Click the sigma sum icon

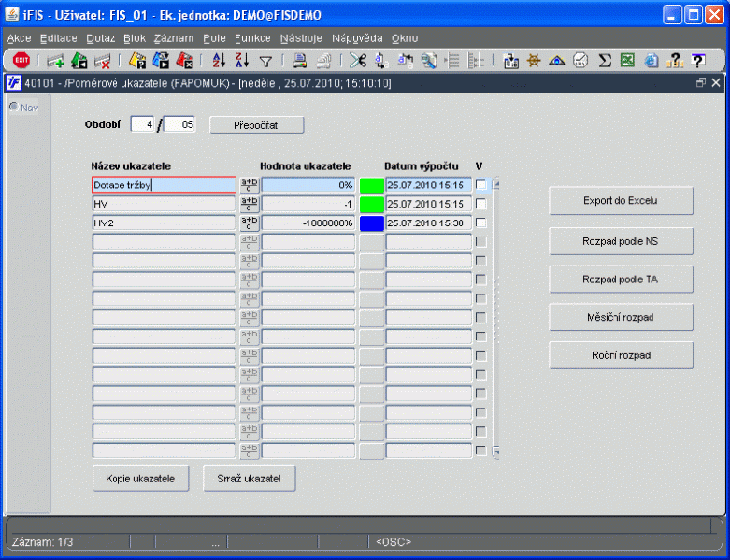pos(605,61)
